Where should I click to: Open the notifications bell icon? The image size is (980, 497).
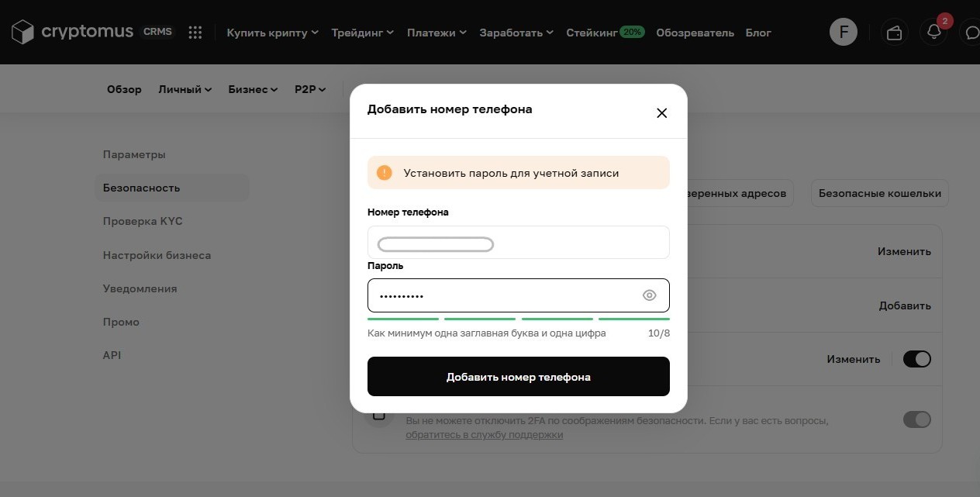click(934, 33)
